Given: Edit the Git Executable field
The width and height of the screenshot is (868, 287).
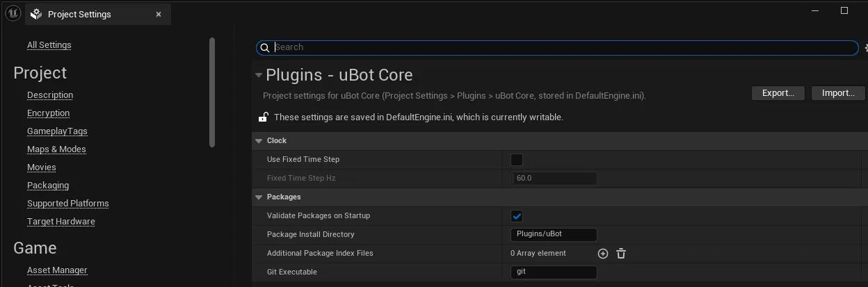Looking at the screenshot, I should [x=554, y=272].
